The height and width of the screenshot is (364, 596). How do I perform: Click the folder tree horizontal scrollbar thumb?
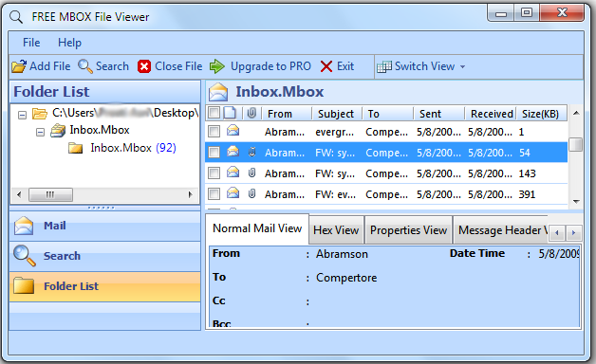point(50,195)
